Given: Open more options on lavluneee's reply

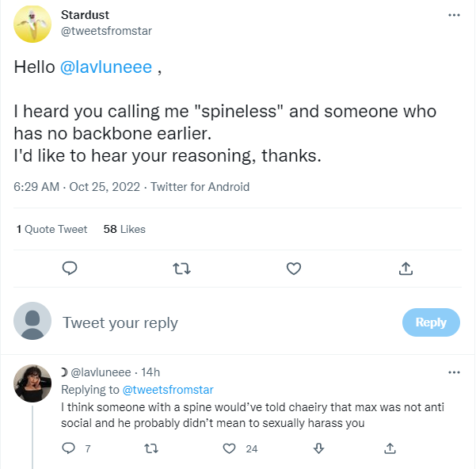Looking at the screenshot, I should [454, 372].
